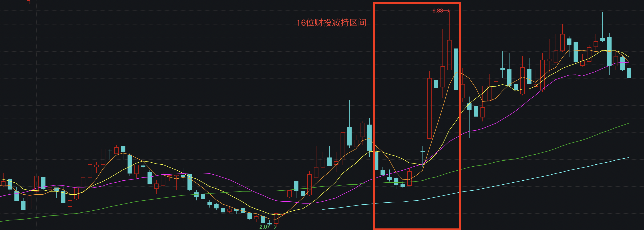
Task: Click the cyan candle with long upper wick left of the red box
Action: 350,136
